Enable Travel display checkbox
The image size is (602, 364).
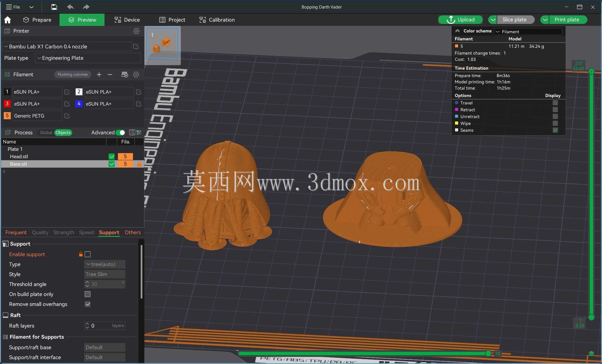[x=555, y=103]
